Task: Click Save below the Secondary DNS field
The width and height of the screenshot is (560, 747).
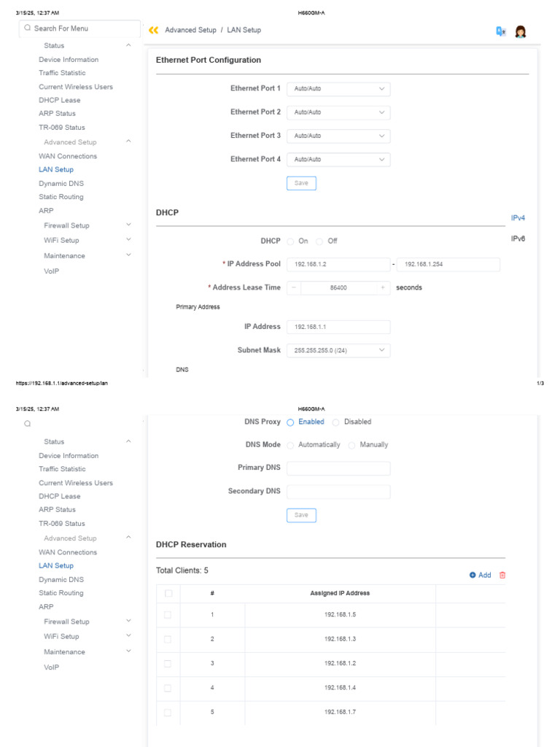Action: pyautogui.click(x=301, y=515)
